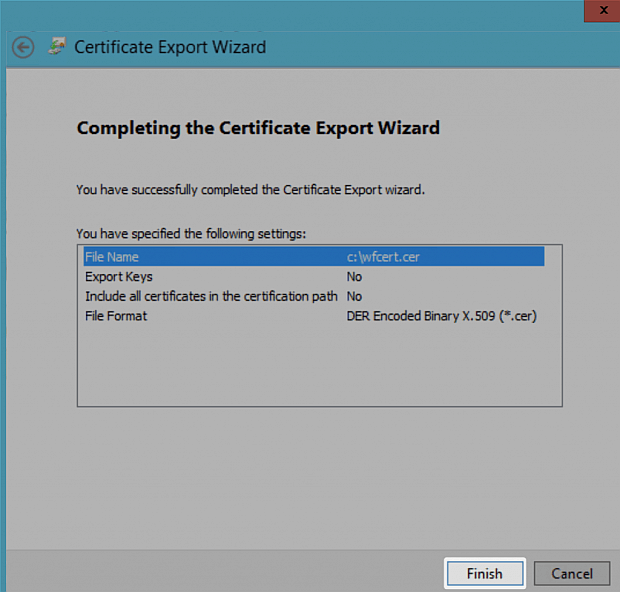This screenshot has width=620, height=592.
Task: Click the DER Encoded Binary X.509 value
Action: pos(442,316)
